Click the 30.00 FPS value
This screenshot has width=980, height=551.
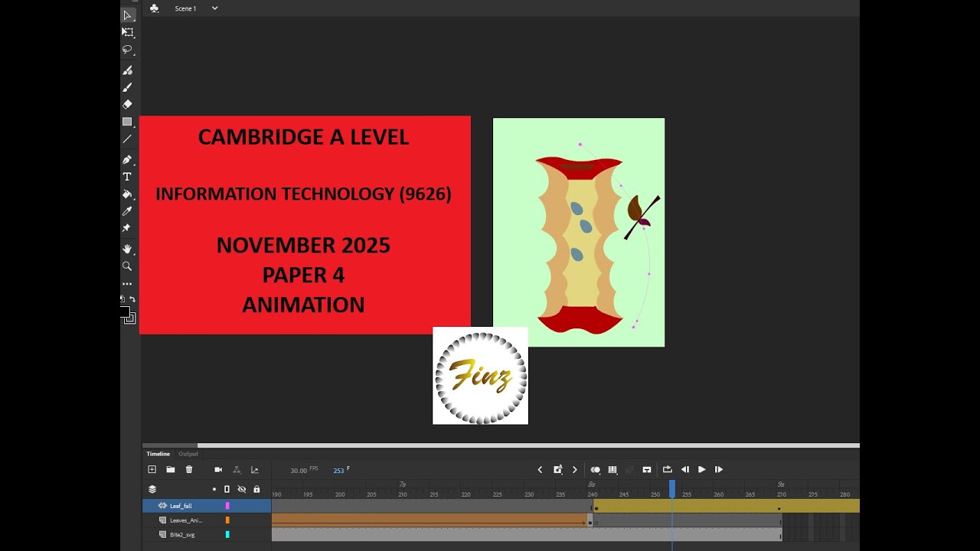299,471
